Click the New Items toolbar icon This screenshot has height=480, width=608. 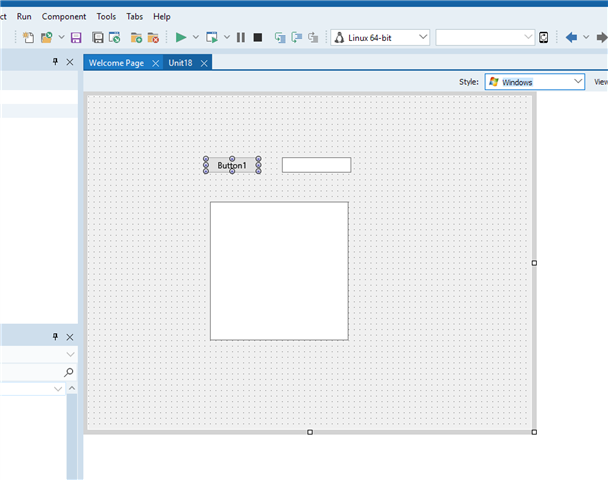click(x=28, y=38)
